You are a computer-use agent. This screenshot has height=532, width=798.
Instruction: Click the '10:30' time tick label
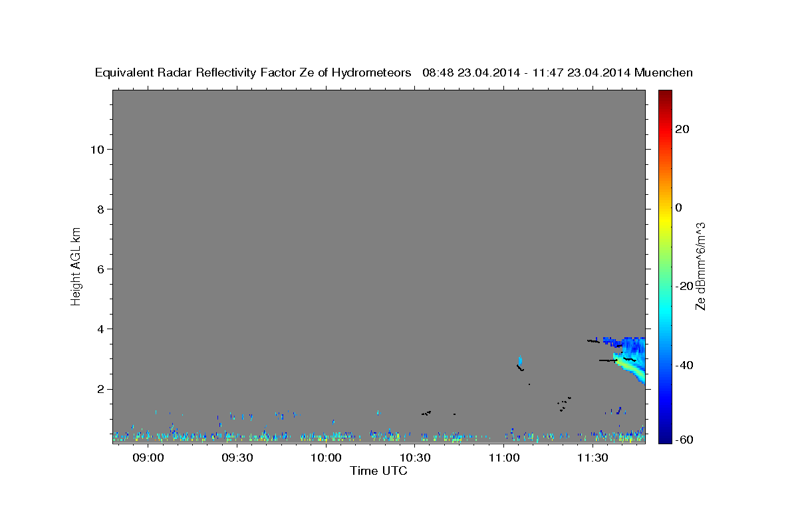tap(415, 458)
